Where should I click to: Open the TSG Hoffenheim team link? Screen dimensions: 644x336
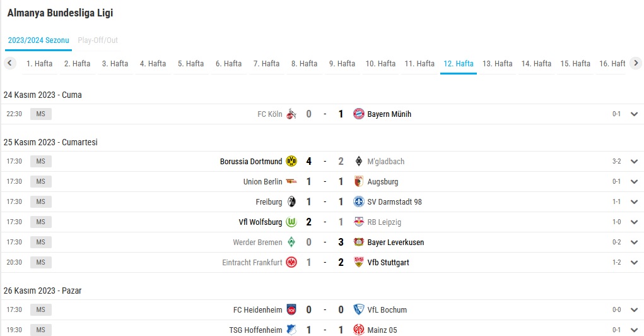255,330
